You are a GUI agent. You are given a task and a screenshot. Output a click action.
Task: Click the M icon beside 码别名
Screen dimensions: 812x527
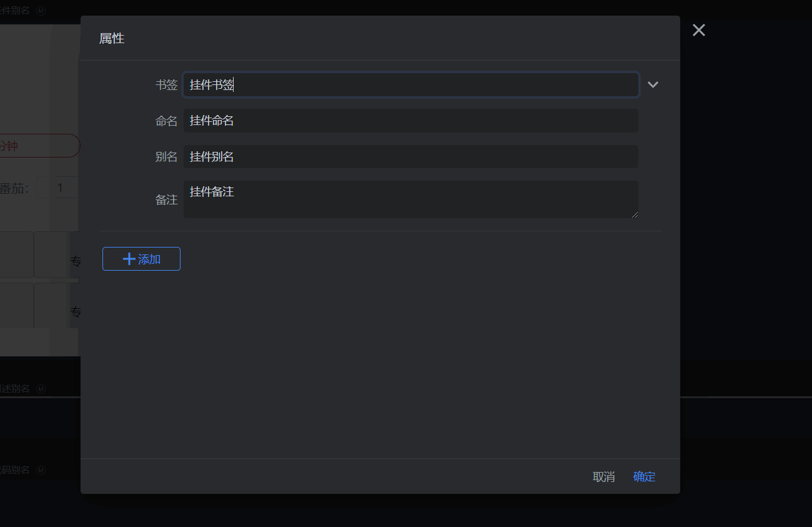pyautogui.click(x=41, y=470)
